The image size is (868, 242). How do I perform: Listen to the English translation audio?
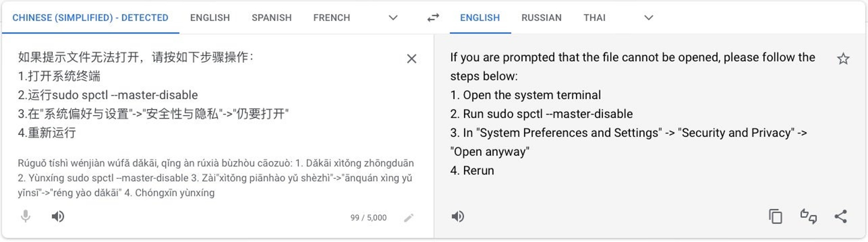(x=458, y=216)
